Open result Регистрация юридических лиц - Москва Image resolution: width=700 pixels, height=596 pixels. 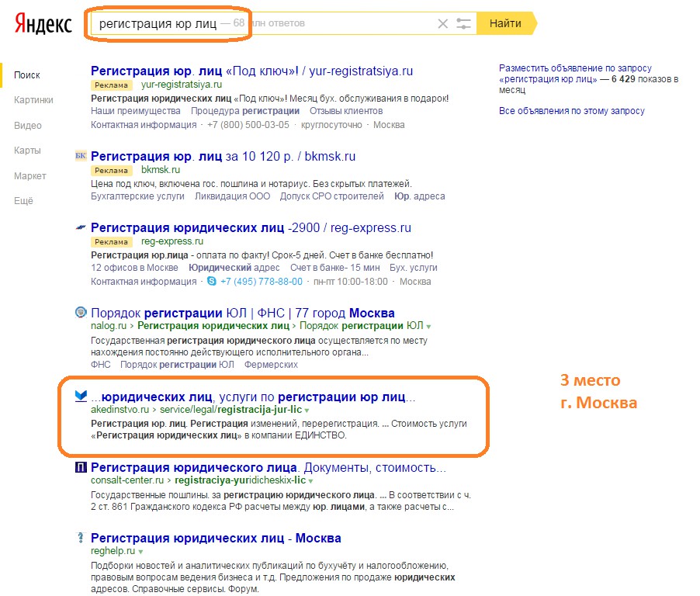216,538
